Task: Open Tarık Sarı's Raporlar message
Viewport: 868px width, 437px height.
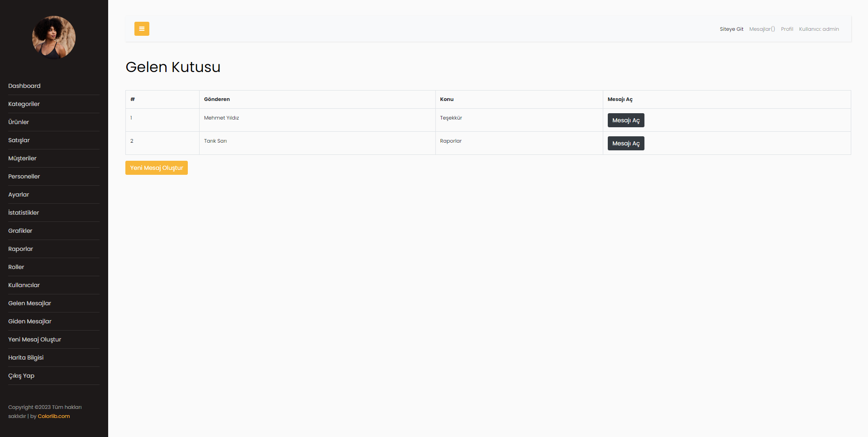Action: tap(625, 143)
